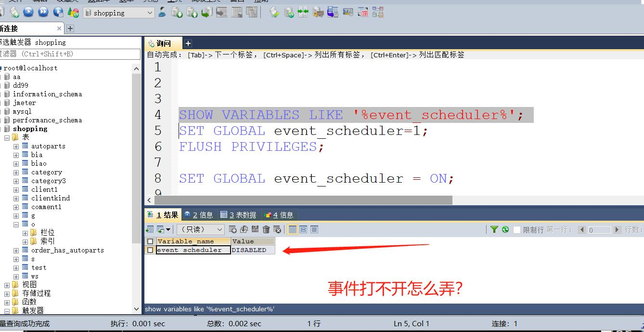Go to previous page of result rows

point(582,230)
